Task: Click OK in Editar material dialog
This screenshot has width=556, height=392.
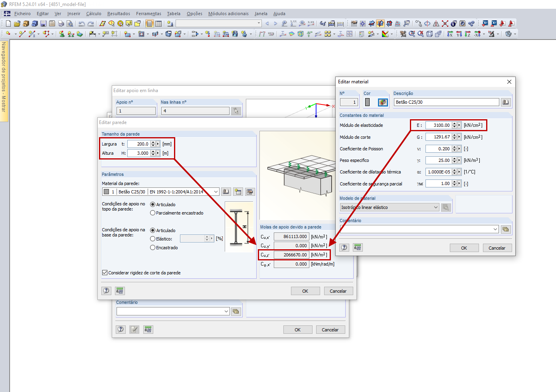Action: tap(464, 248)
